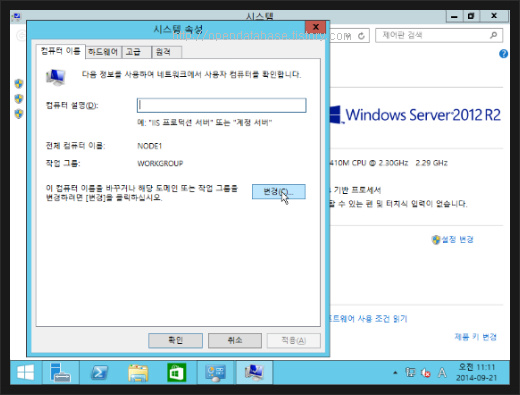The width and height of the screenshot is (520, 395).
Task: Switch to the 고급 tab
Action: tap(136, 52)
